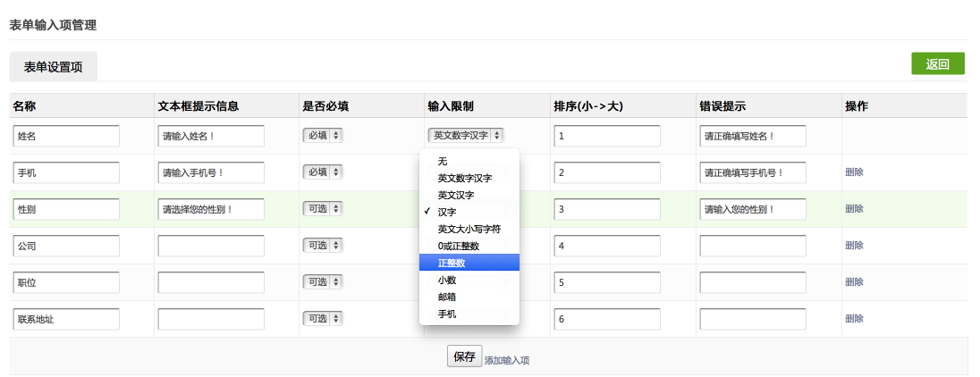
Task: Click the 请输入姓名！ hint text field
Action: [211, 136]
